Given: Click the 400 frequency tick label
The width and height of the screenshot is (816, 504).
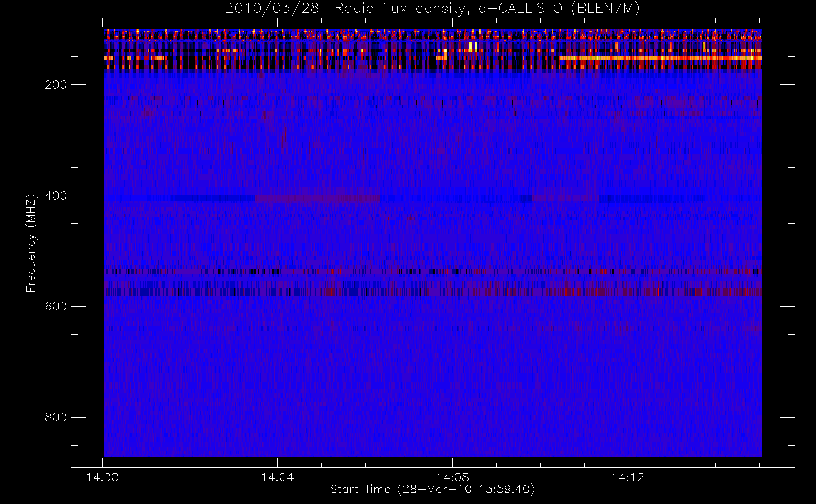Looking at the screenshot, I should coord(55,196).
